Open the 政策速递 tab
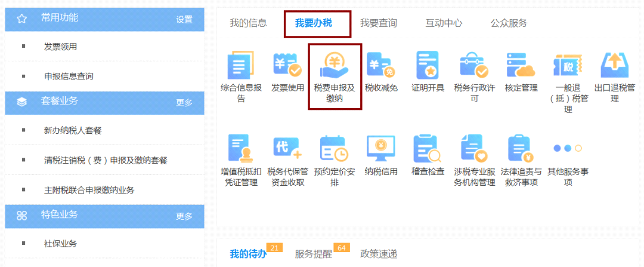 379,254
